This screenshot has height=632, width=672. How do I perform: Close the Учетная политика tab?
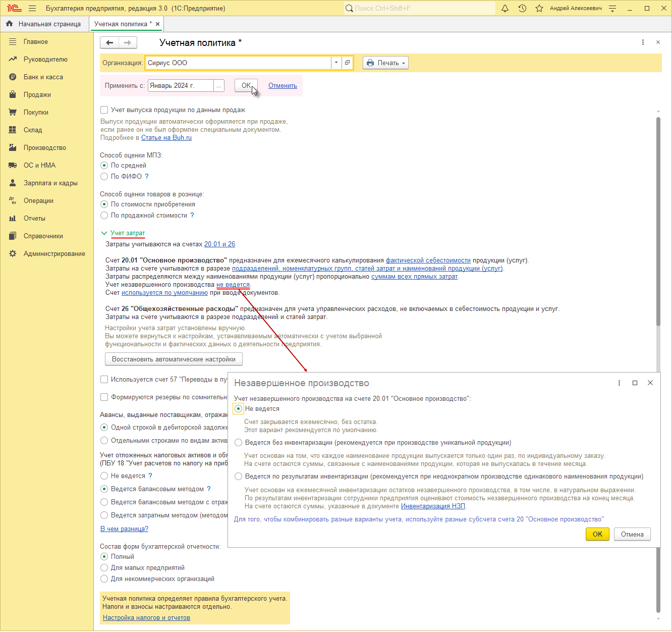point(157,24)
